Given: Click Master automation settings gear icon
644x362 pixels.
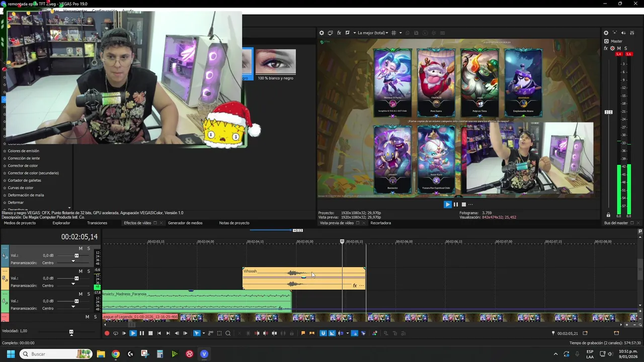Looking at the screenshot, I should point(612,48).
